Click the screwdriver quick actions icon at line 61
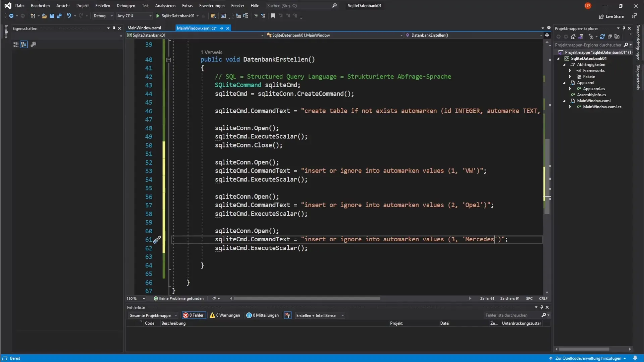 157,240
